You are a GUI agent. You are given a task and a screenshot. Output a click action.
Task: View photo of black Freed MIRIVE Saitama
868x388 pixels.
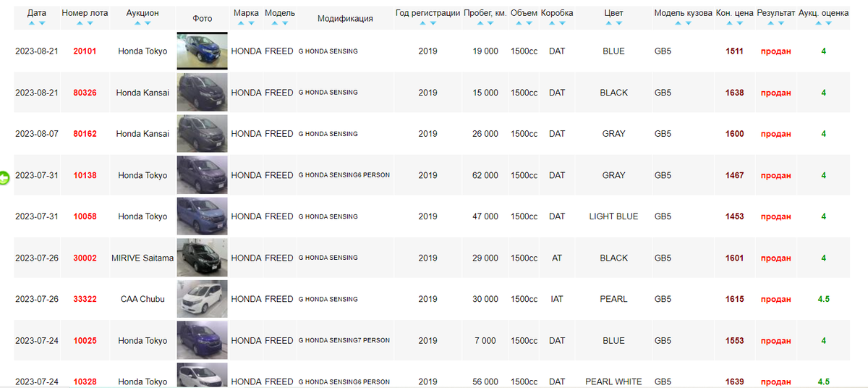(202, 258)
